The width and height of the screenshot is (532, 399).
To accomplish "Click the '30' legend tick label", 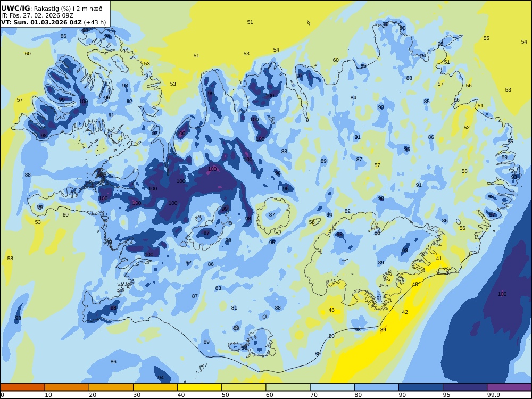I will pos(137,395).
